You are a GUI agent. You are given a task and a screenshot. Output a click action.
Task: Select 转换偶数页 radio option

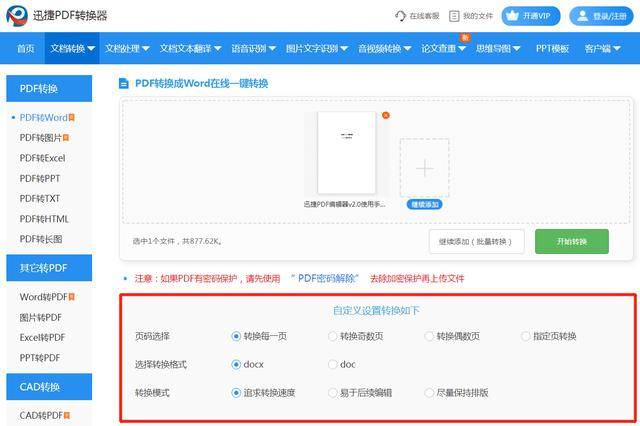(x=429, y=336)
